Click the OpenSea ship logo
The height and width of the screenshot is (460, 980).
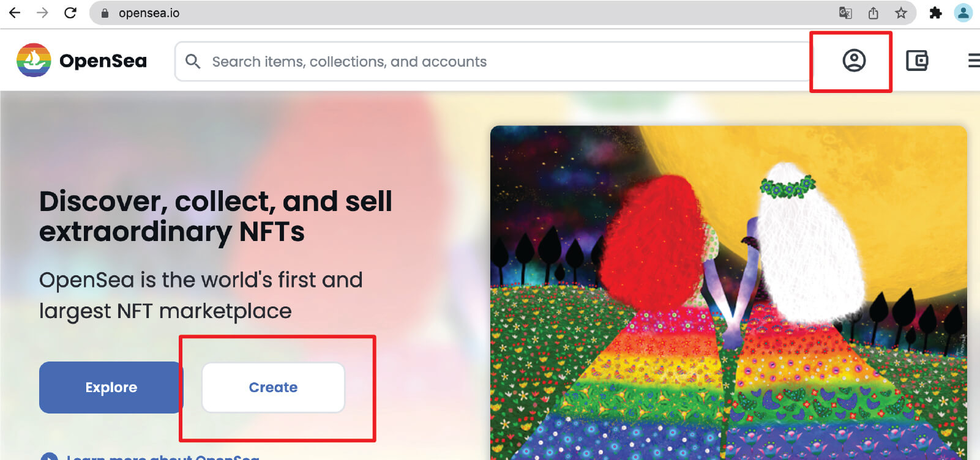(34, 60)
